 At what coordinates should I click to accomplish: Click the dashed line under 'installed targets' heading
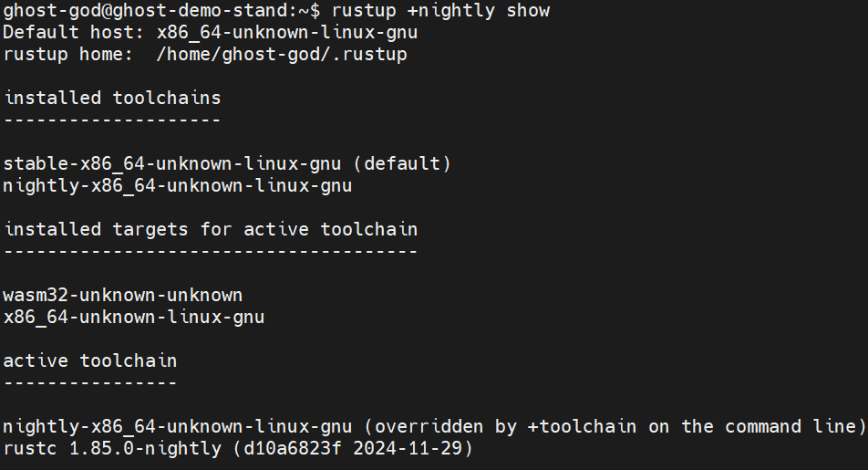(211, 251)
